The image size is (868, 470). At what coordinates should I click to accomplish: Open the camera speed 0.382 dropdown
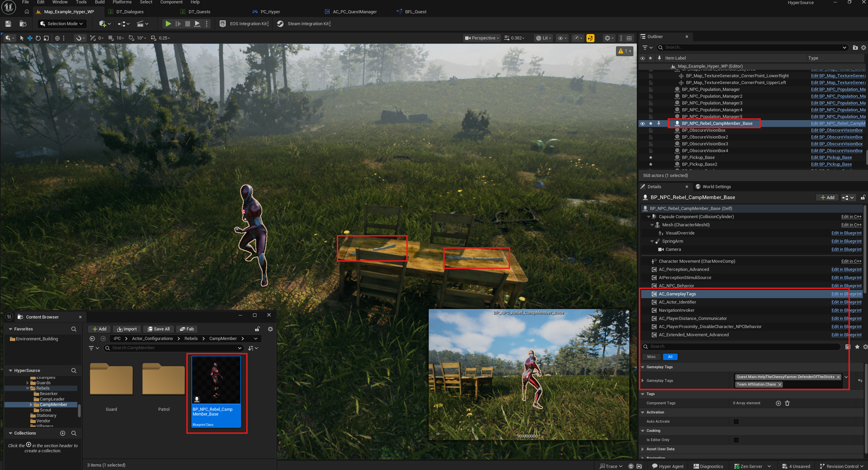coord(514,38)
